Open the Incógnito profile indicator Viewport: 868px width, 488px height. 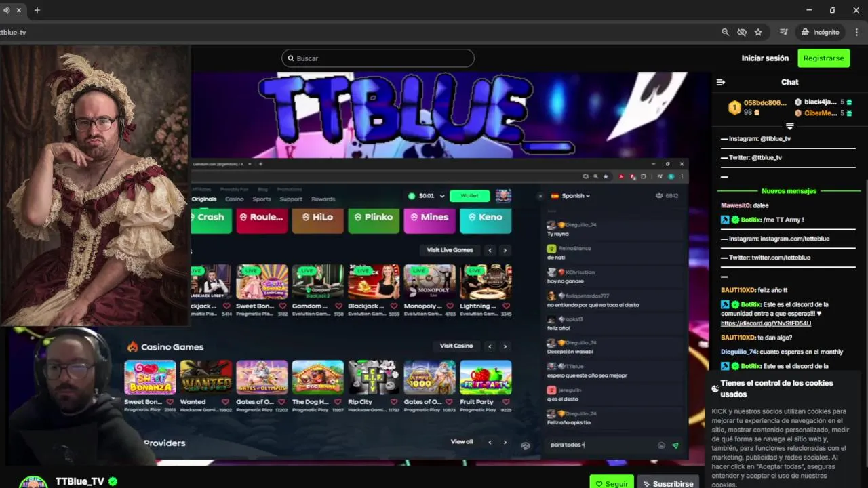click(x=820, y=32)
